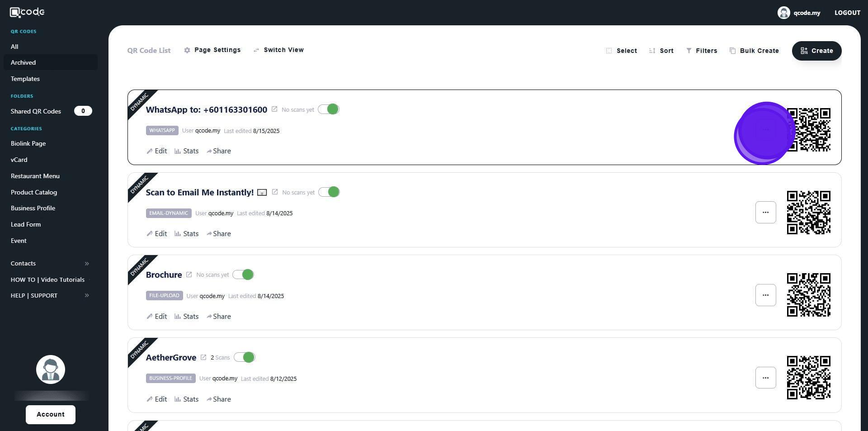
Task: Click the Account button
Action: (51, 415)
